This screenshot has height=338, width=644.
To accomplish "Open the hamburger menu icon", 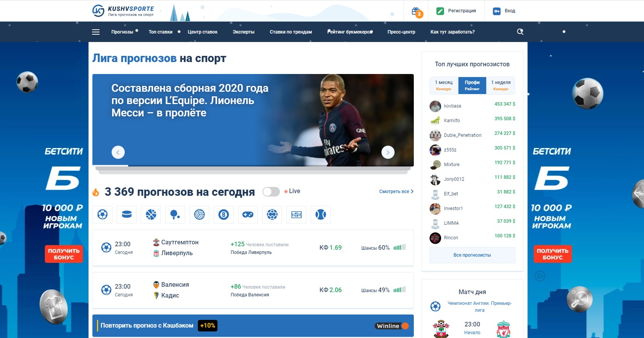I will (96, 32).
